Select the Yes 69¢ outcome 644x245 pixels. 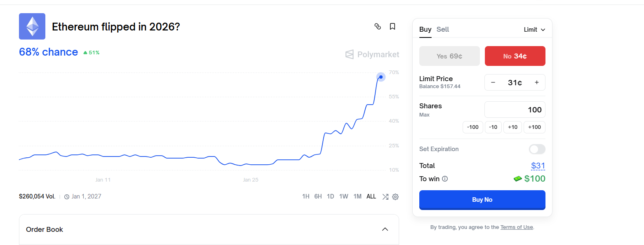(x=449, y=56)
